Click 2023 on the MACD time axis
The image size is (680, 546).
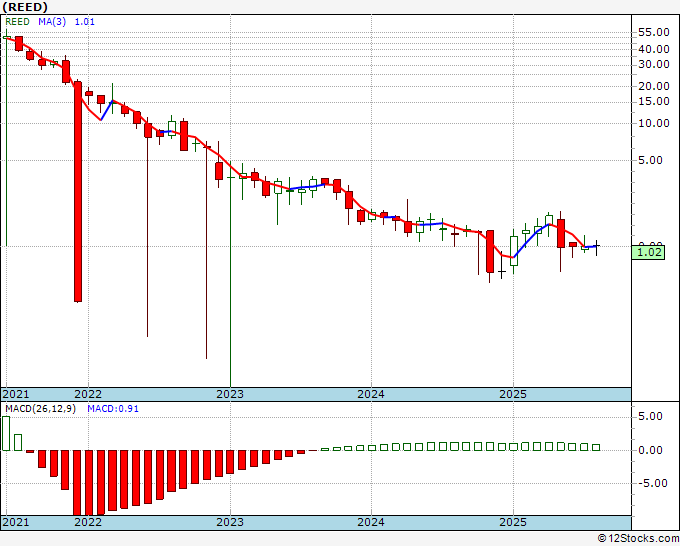230,522
